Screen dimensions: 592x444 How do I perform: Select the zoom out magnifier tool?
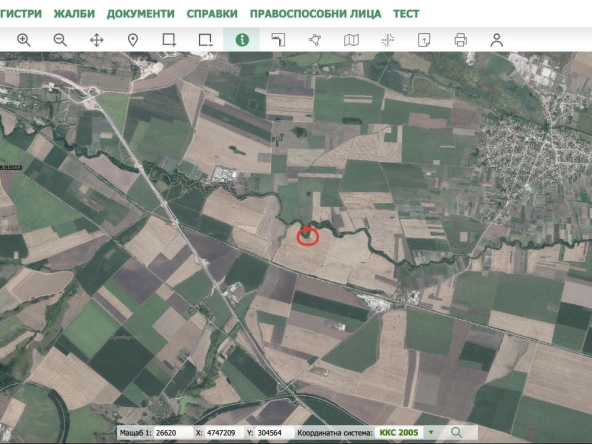[60, 40]
